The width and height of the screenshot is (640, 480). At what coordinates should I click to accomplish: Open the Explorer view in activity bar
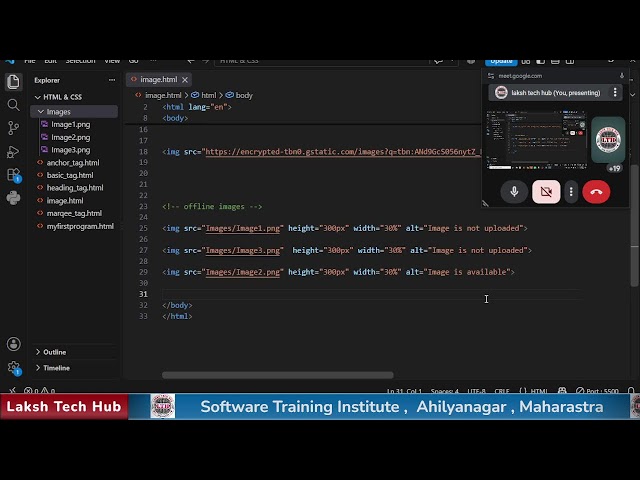[13, 82]
